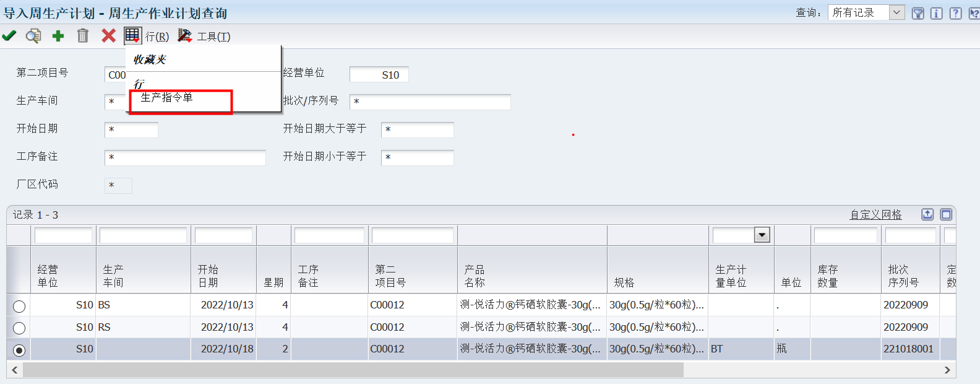Select the radio button for the 2022/10/18 row
This screenshot has width=980, height=384.
tap(19, 350)
